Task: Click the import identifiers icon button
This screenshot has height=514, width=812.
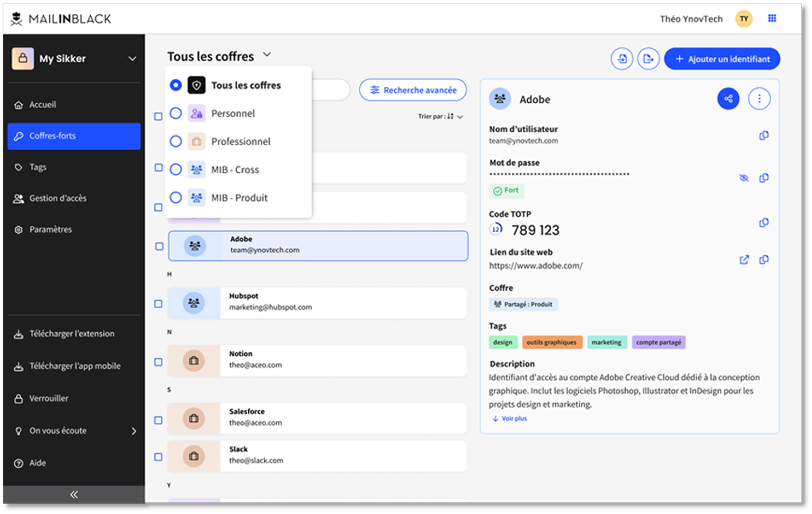Action: point(622,59)
